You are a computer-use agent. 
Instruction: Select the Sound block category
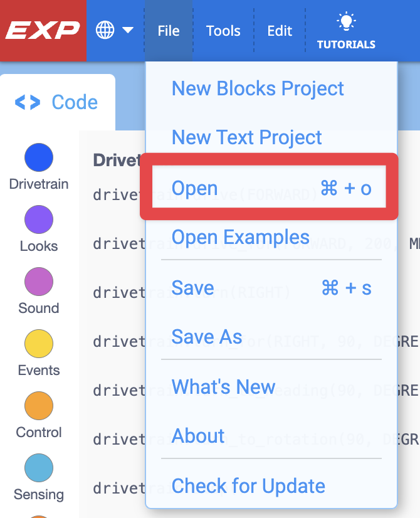(38, 282)
